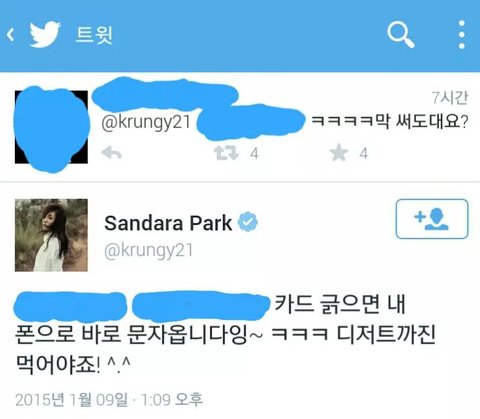Tap the retweet count 4
480x419 pixels.
click(254, 154)
